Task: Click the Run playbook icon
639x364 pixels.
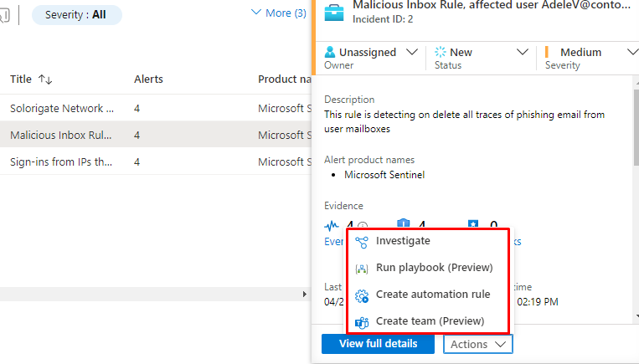Action: coord(362,268)
